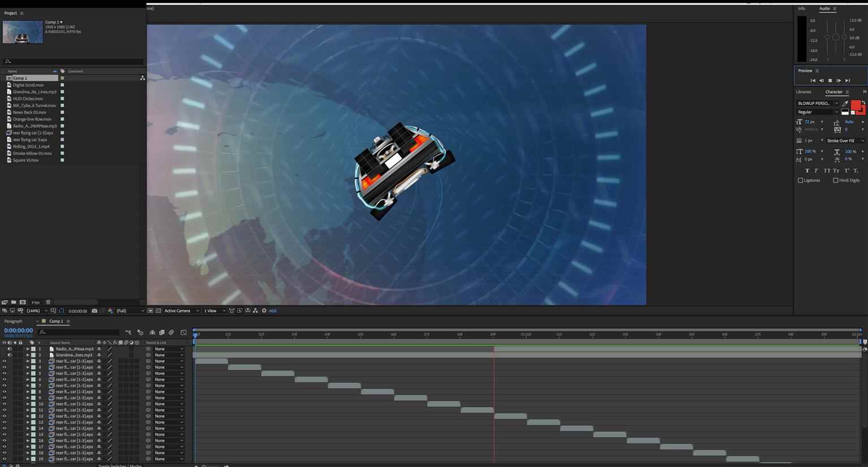Click the shy layers hide icon in timeline
The image size is (868, 467).
(152, 332)
